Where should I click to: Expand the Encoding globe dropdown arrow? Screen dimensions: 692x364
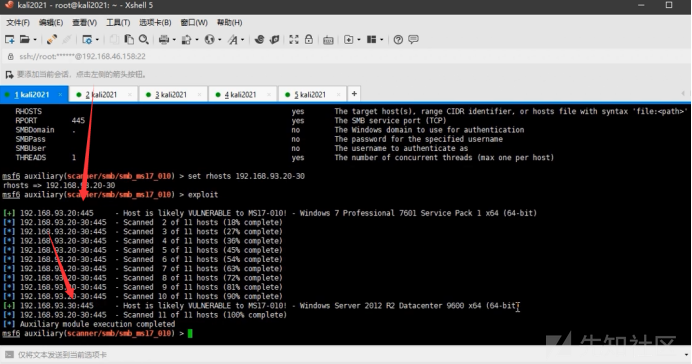(219, 40)
